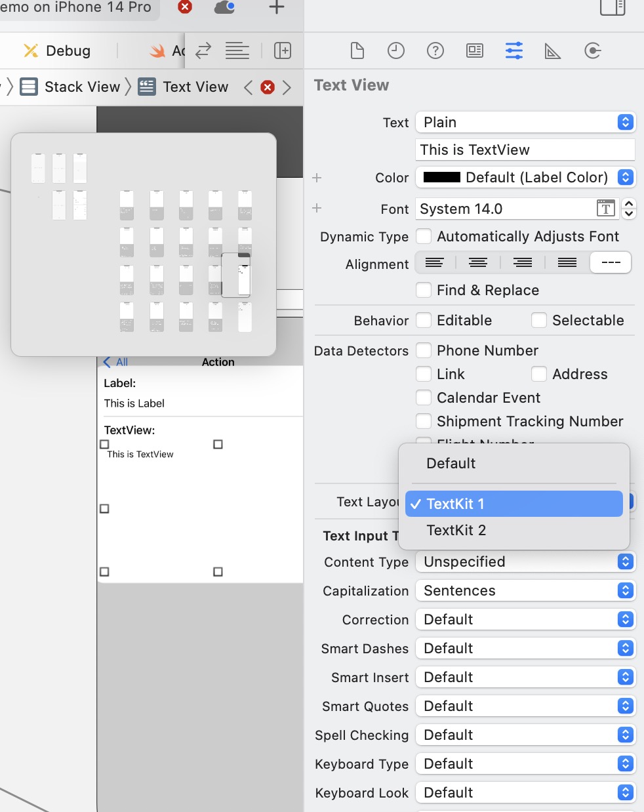644x812 pixels.
Task: Open the Correction dropdown
Action: [x=525, y=619]
